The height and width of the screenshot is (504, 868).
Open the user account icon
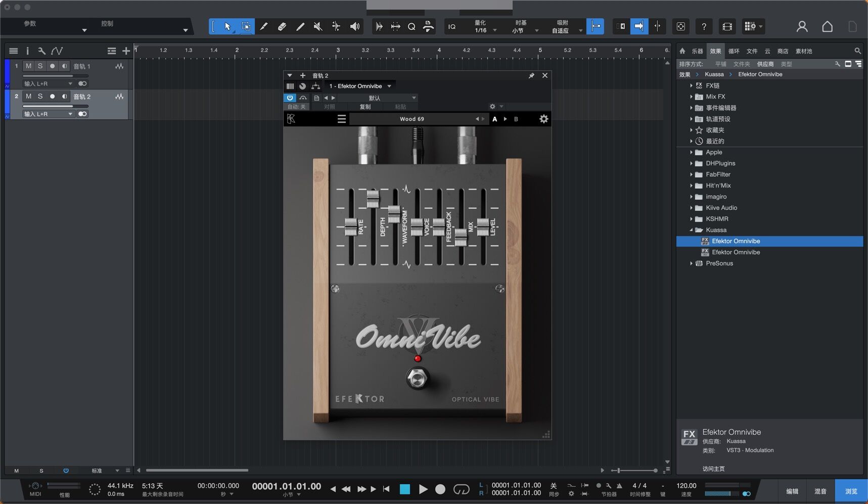(x=802, y=26)
